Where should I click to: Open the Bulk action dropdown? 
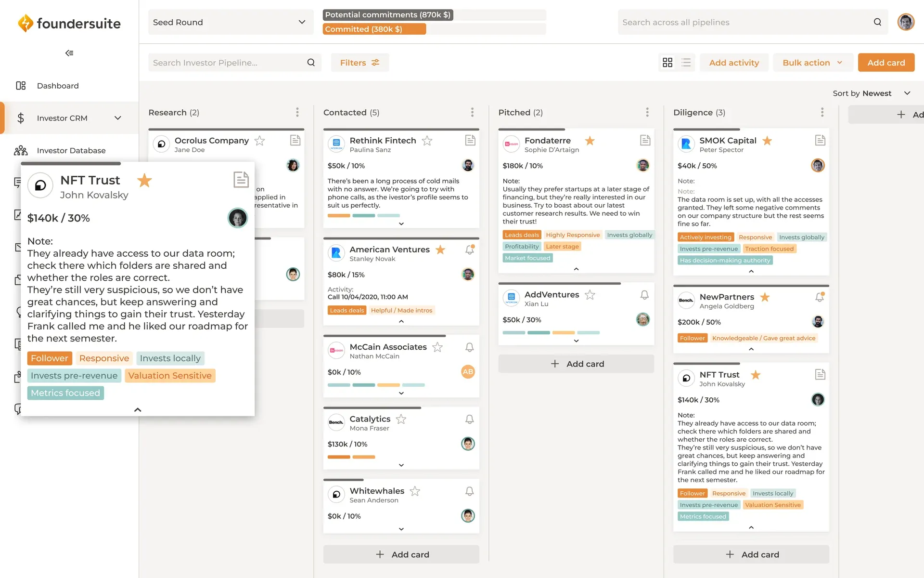812,63
